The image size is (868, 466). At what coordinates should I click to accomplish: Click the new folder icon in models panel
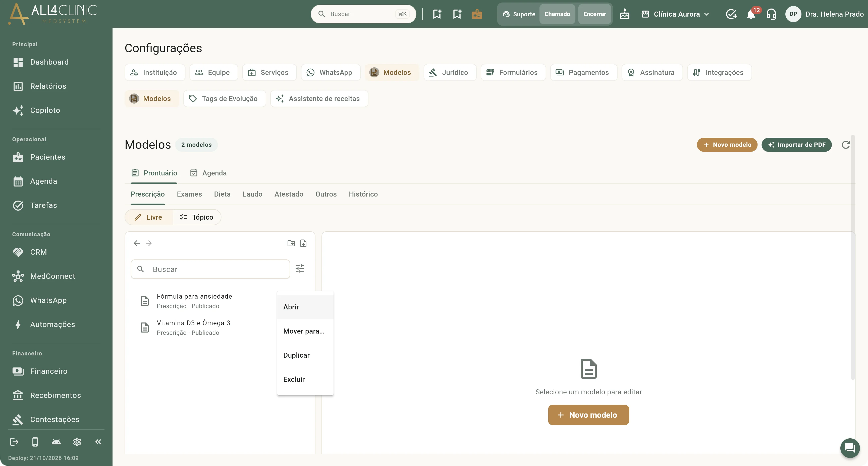(x=291, y=243)
